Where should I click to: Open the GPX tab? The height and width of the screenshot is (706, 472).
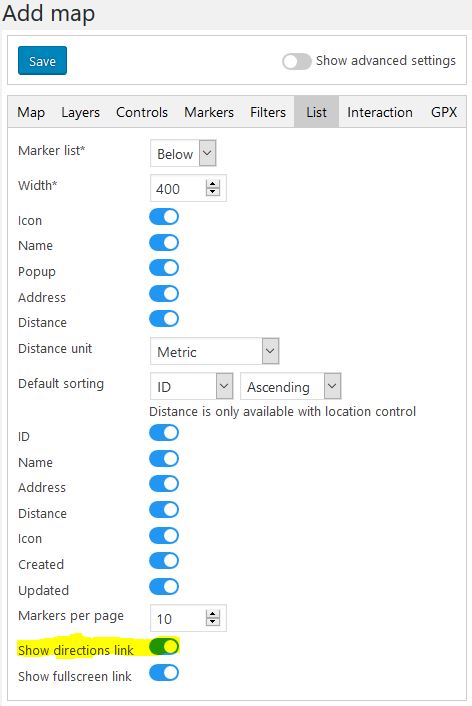point(444,112)
